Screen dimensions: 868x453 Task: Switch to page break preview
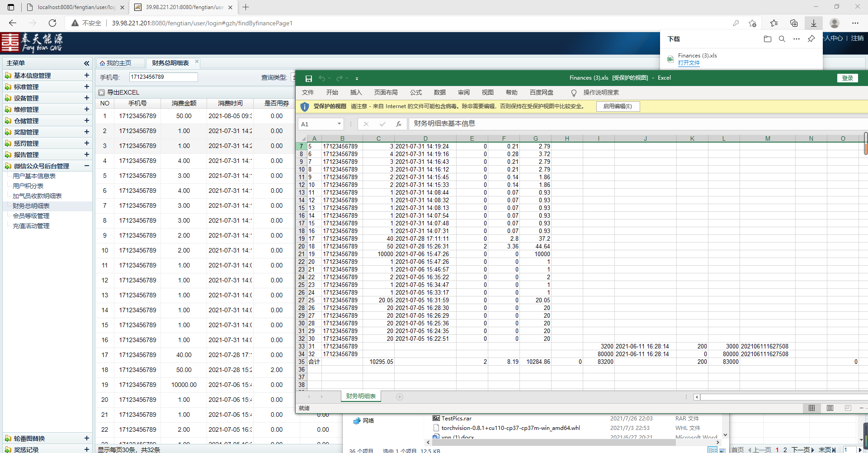coord(848,408)
